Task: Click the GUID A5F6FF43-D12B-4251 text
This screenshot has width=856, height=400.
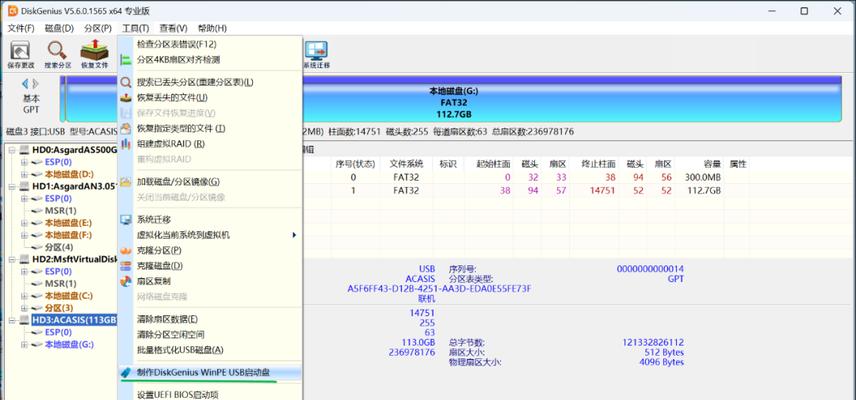Action: coord(439,289)
